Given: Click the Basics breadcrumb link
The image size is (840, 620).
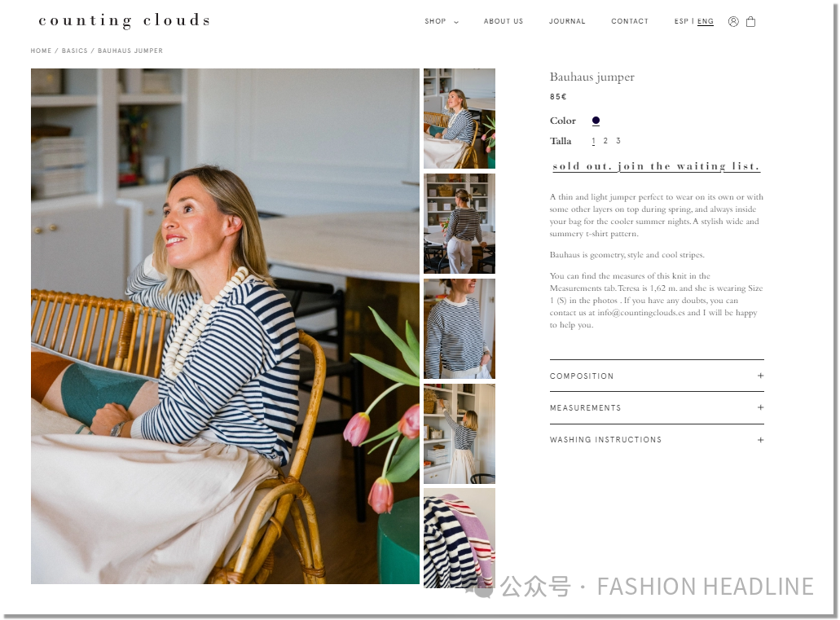Looking at the screenshot, I should [x=74, y=51].
